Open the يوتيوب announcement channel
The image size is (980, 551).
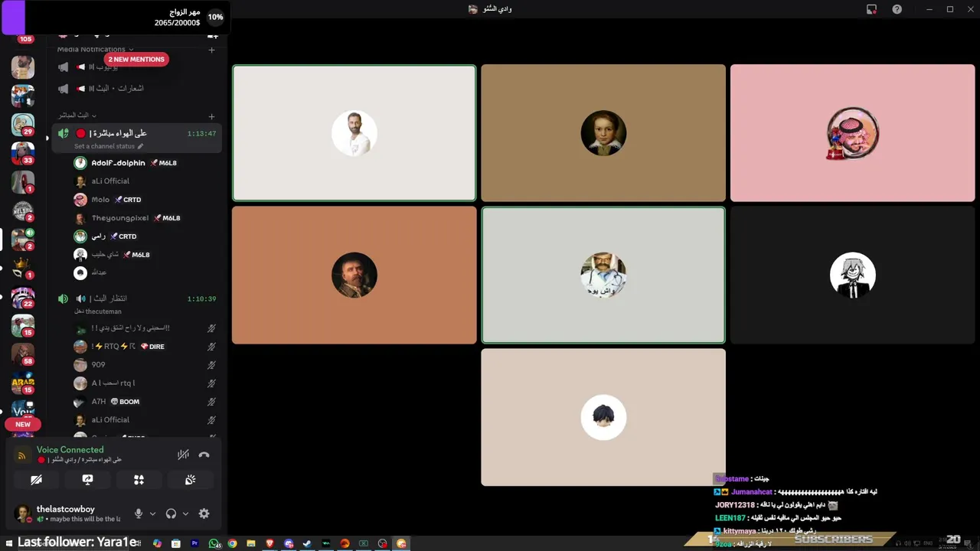[136, 67]
